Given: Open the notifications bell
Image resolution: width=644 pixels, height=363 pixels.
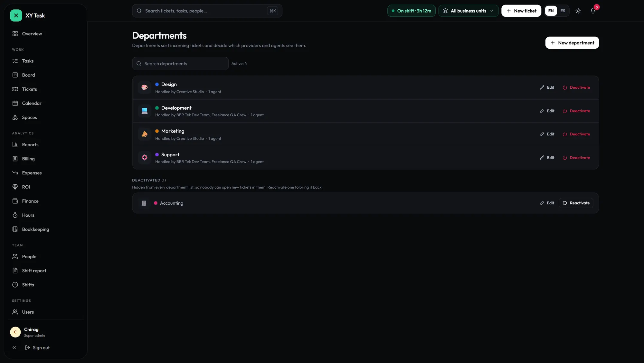Looking at the screenshot, I should coord(593,11).
